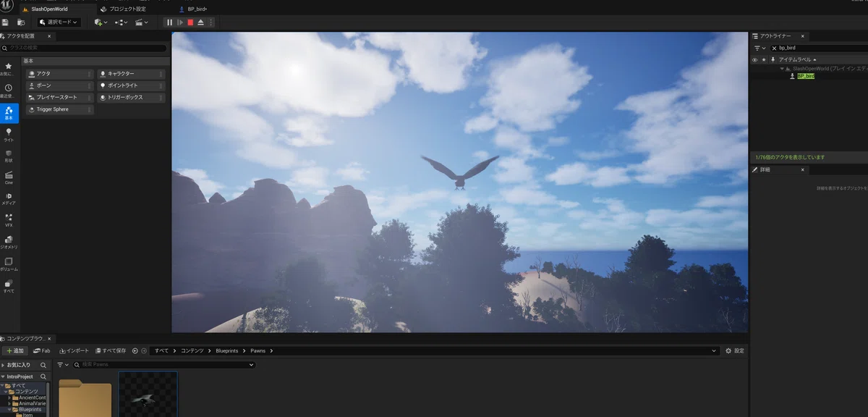Open the Blueprints toolbar dropdown
Screen dimensions: 868x417
click(x=121, y=22)
